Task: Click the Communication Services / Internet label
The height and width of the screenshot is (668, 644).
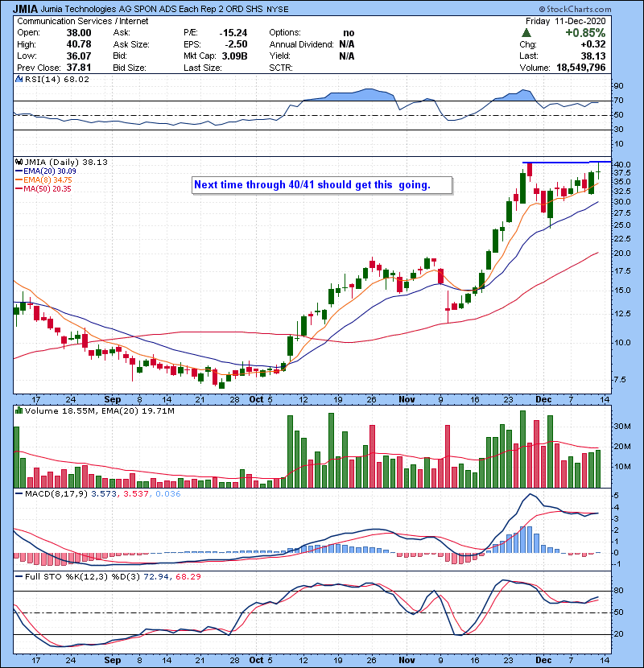Action: (x=83, y=21)
